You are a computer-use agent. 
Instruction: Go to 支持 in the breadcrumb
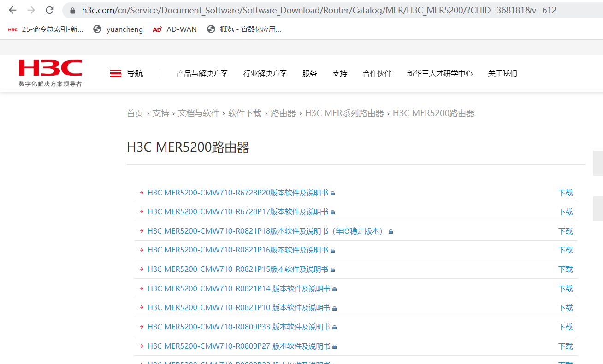pyautogui.click(x=161, y=113)
